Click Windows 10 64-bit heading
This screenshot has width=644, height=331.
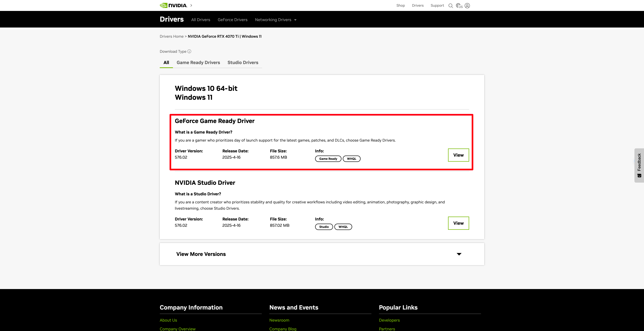206,88
